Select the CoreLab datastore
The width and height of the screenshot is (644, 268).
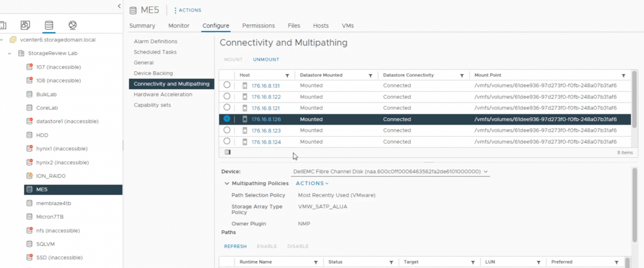(x=47, y=108)
